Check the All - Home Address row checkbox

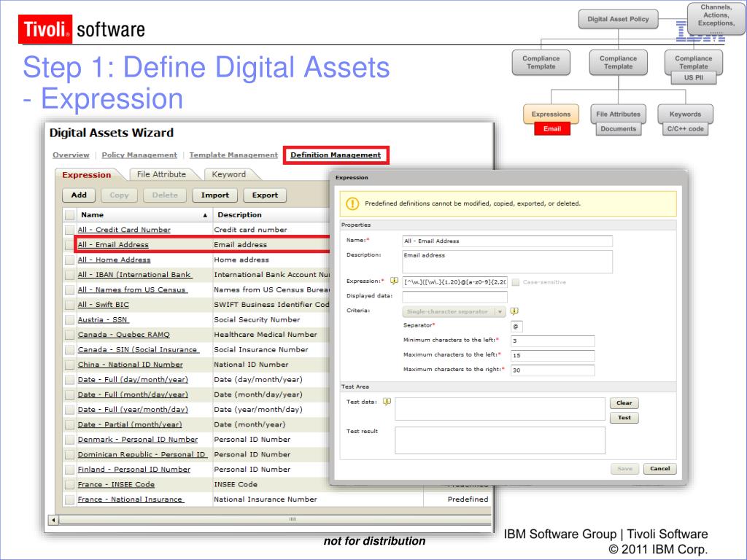(69, 260)
